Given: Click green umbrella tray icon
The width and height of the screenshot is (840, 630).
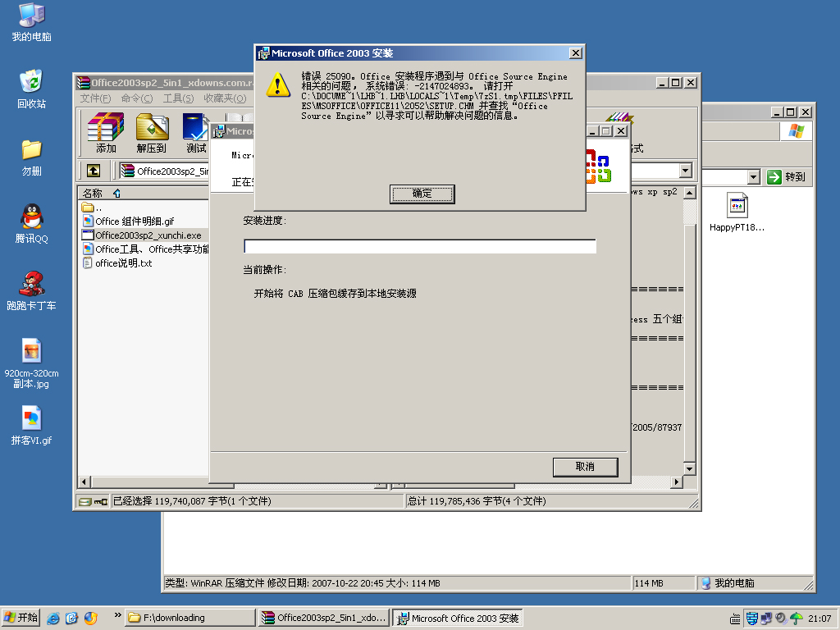Looking at the screenshot, I should point(796,619).
